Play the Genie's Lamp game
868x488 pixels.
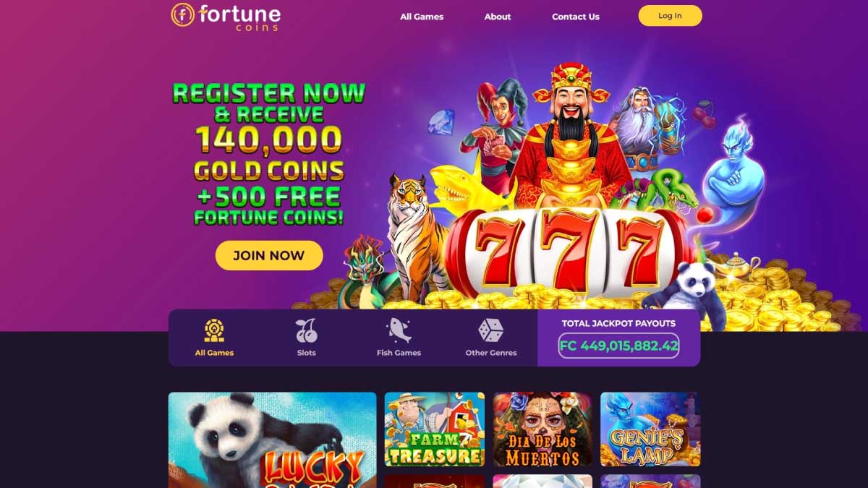point(650,429)
